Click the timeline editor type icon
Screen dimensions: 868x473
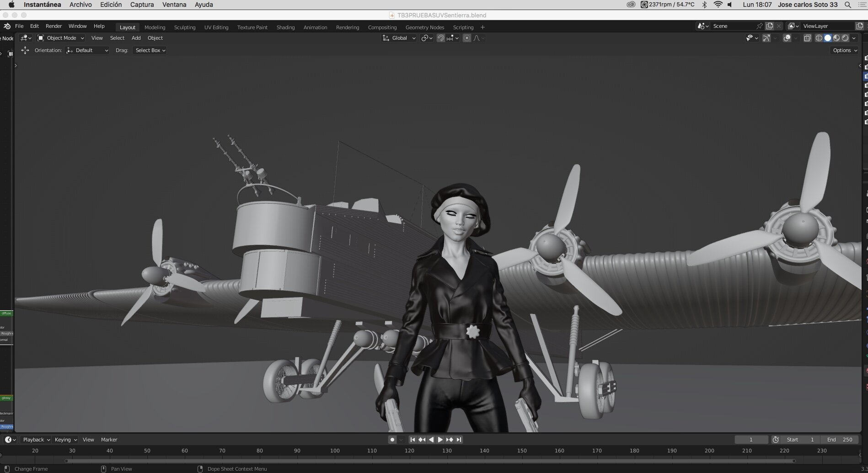11,440
